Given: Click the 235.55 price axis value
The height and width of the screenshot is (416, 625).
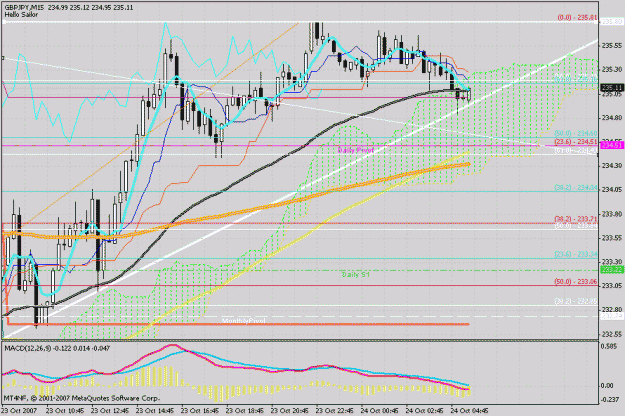Looking at the screenshot, I should tap(612, 46).
